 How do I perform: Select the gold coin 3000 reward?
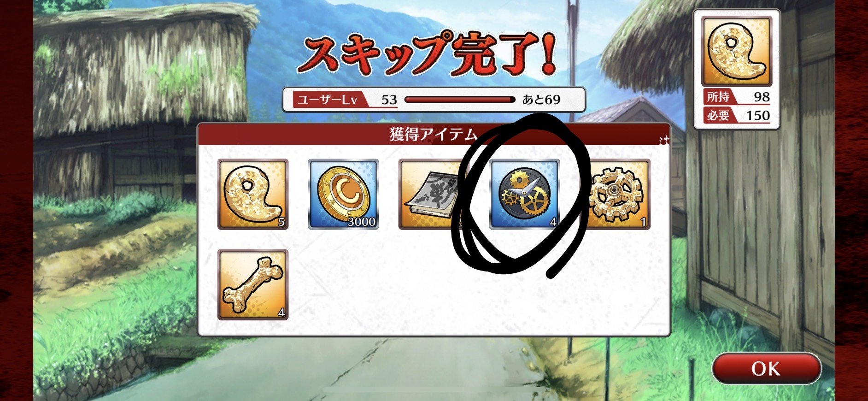pyautogui.click(x=343, y=194)
